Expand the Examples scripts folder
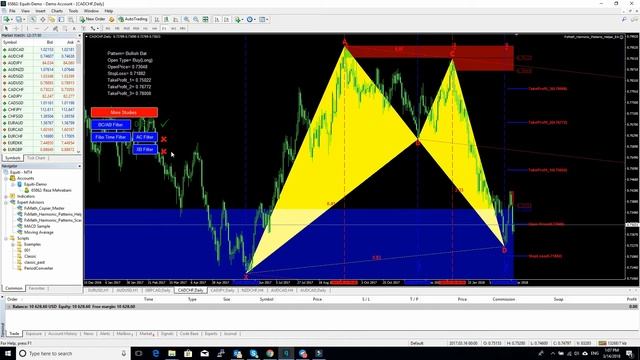 [x=13, y=244]
